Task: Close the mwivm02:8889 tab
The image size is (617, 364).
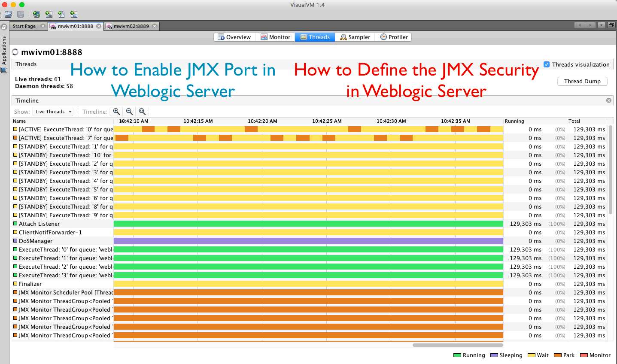Action: (x=155, y=26)
